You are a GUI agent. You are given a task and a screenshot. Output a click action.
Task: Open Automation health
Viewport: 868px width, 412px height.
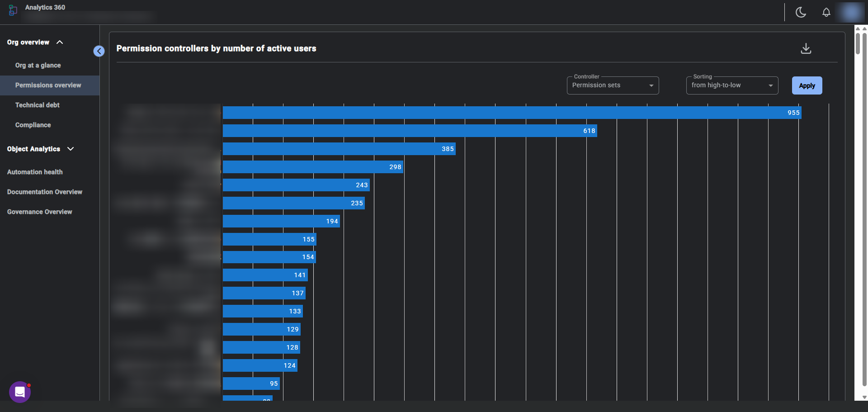[35, 172]
